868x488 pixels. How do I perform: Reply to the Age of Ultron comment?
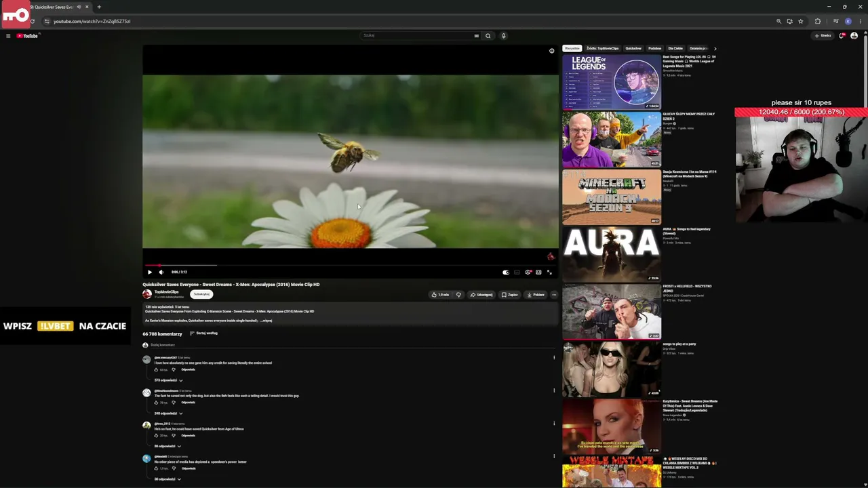click(188, 435)
